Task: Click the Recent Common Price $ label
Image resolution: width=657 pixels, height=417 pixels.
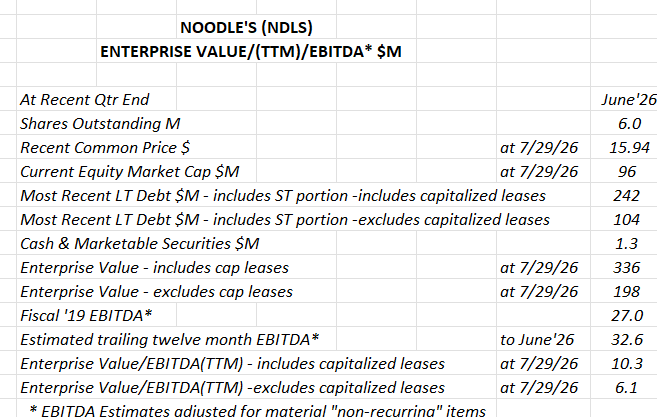Action: 105,148
